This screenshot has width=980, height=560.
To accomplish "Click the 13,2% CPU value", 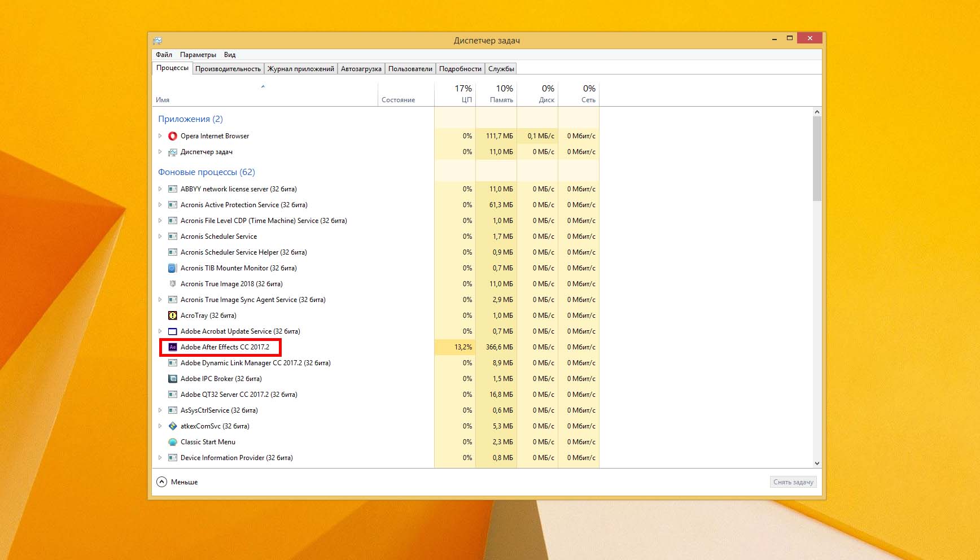I will [x=463, y=347].
